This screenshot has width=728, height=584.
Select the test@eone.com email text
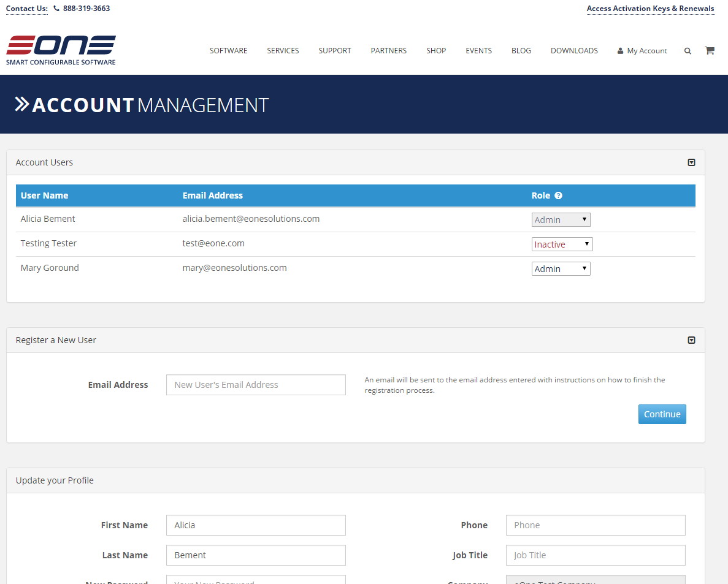[213, 243]
